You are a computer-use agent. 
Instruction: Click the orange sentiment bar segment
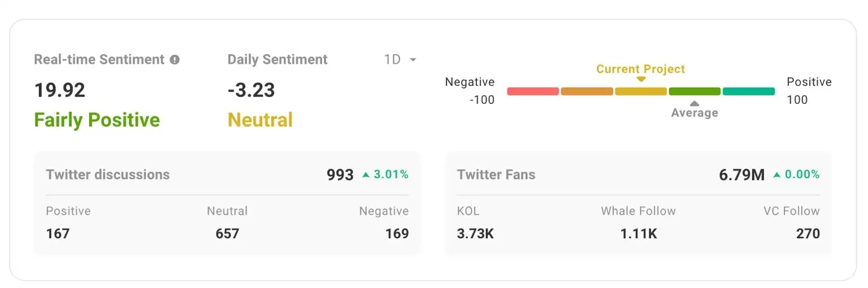point(587,91)
